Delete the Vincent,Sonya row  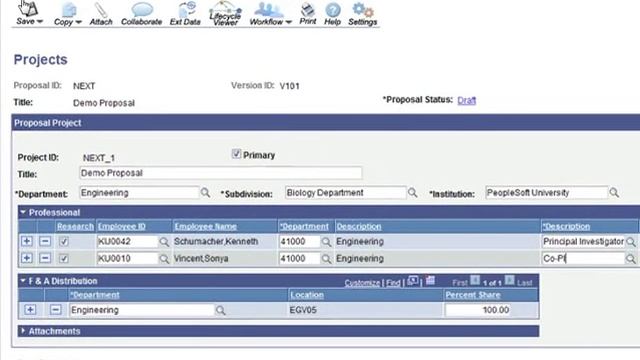coord(45,258)
